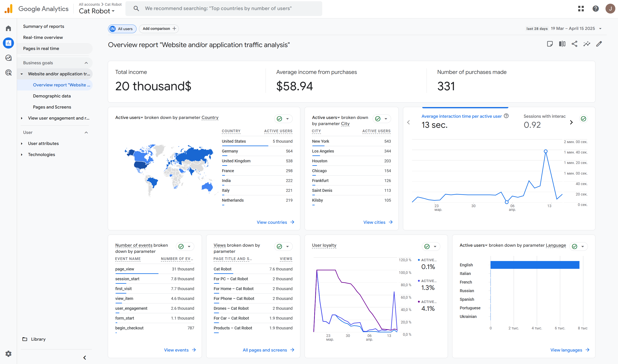This screenshot has width=618, height=364.
Task: Open the Admin settings gear
Action: point(8,354)
